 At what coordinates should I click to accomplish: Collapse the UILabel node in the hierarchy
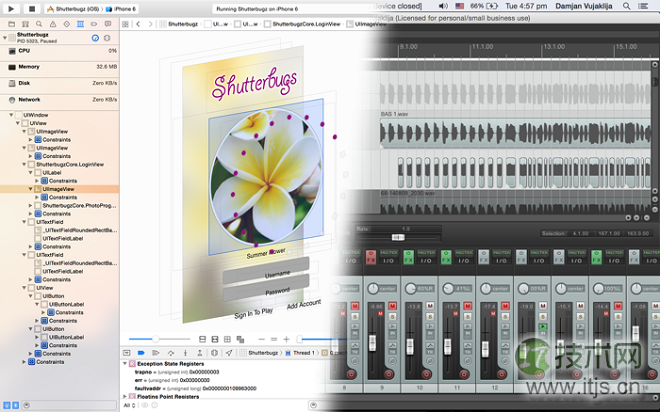(30, 173)
